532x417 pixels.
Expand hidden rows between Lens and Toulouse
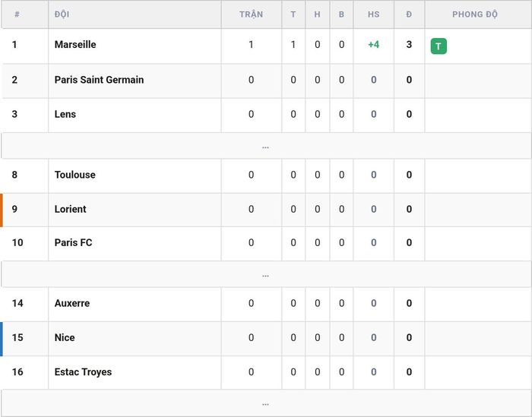click(x=266, y=146)
